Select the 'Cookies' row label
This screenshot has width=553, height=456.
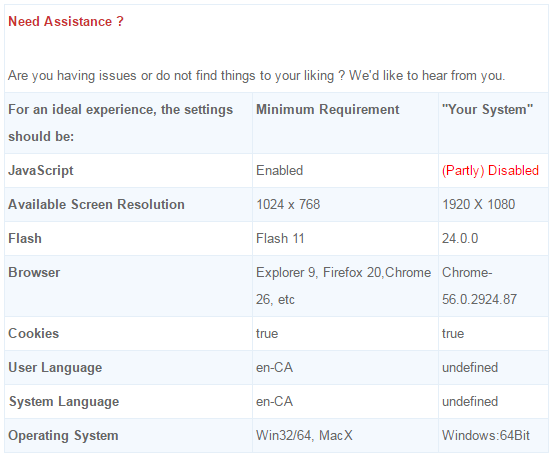pyautogui.click(x=34, y=334)
